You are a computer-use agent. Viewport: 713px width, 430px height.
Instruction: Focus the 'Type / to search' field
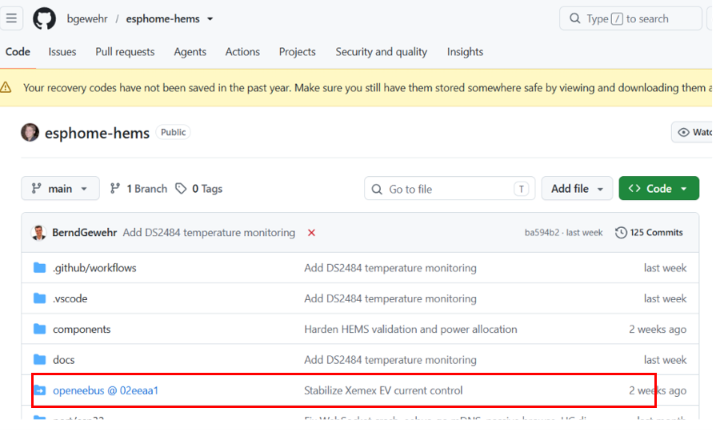pyautogui.click(x=631, y=19)
